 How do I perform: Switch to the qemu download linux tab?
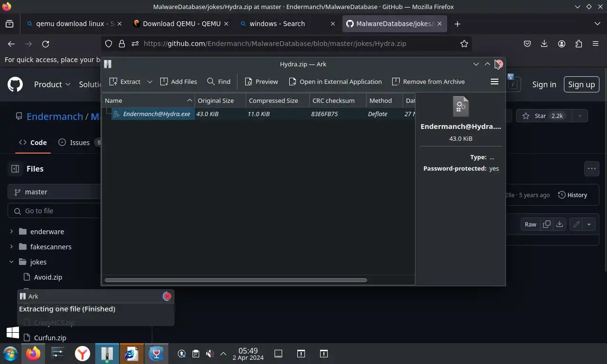tap(74, 24)
